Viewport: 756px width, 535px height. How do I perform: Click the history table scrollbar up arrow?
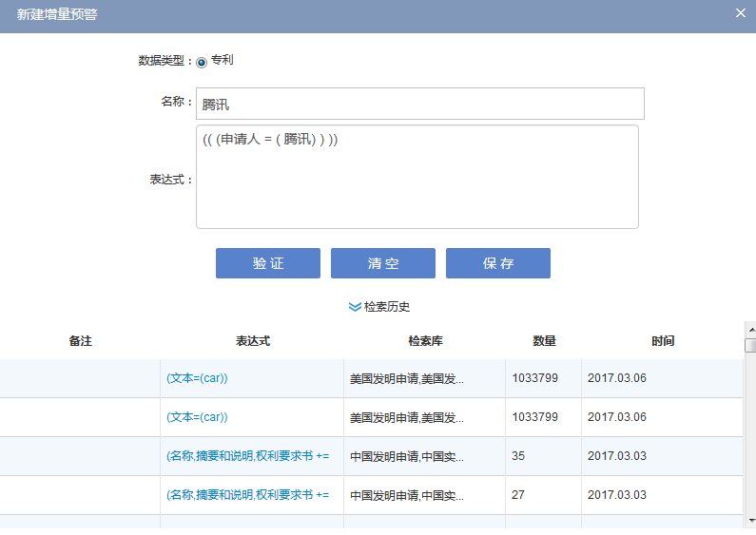click(749, 329)
